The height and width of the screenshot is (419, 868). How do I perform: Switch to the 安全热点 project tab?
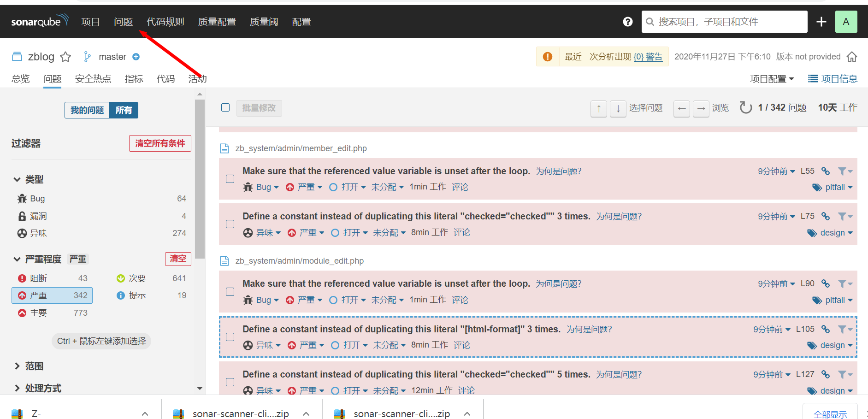93,79
